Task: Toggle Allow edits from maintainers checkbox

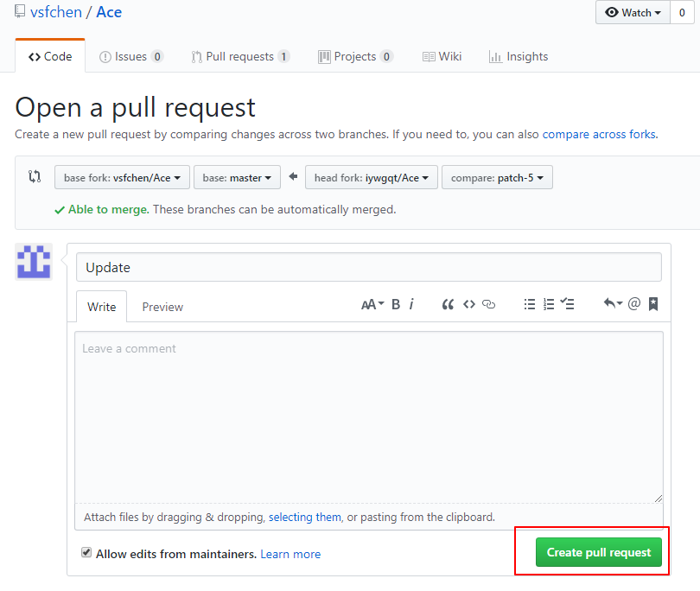Action: click(86, 553)
